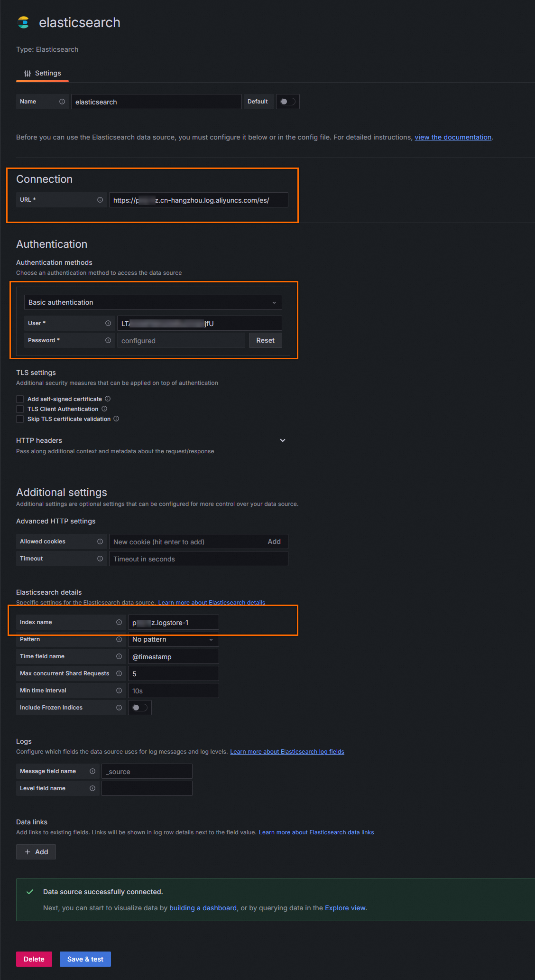Click the Min time interval field
The height and width of the screenshot is (980, 535).
point(174,691)
